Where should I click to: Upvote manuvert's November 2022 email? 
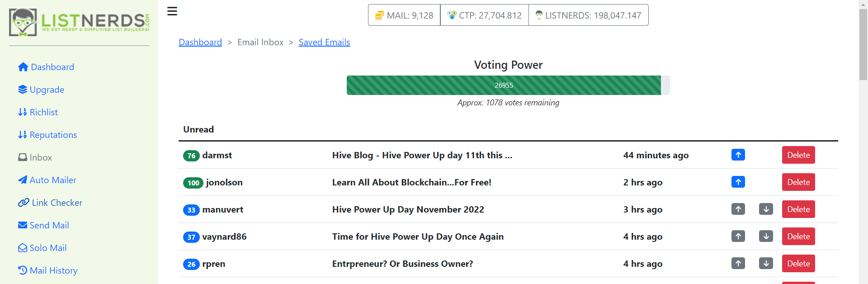[738, 209]
